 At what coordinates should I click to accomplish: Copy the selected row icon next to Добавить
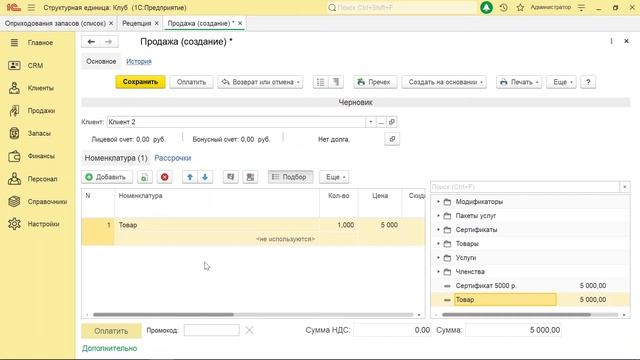144,177
